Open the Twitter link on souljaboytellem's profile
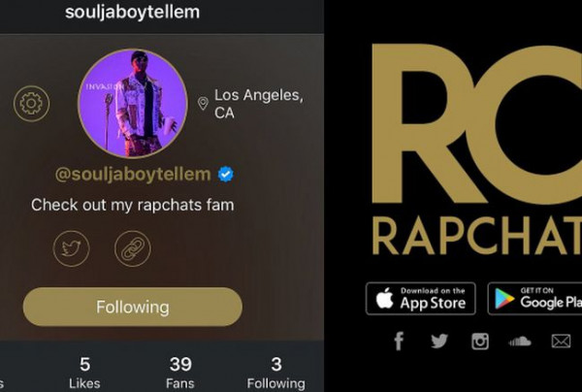 click(x=71, y=248)
